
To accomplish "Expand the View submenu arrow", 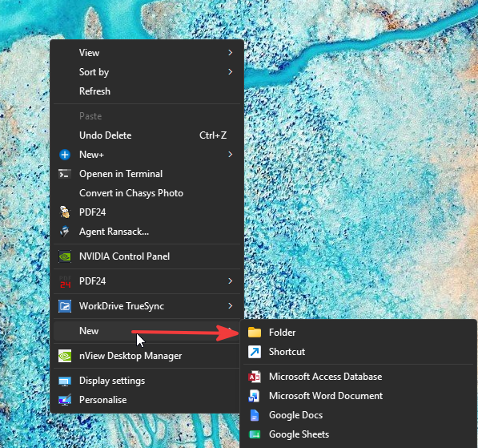I will click(230, 53).
